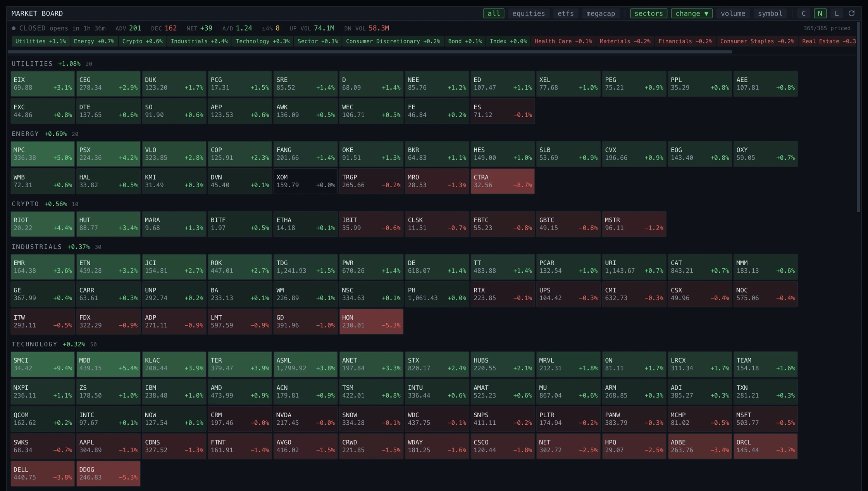Click the vertical page scrollbar
The width and height of the screenshot is (868, 491).
(x=858, y=116)
